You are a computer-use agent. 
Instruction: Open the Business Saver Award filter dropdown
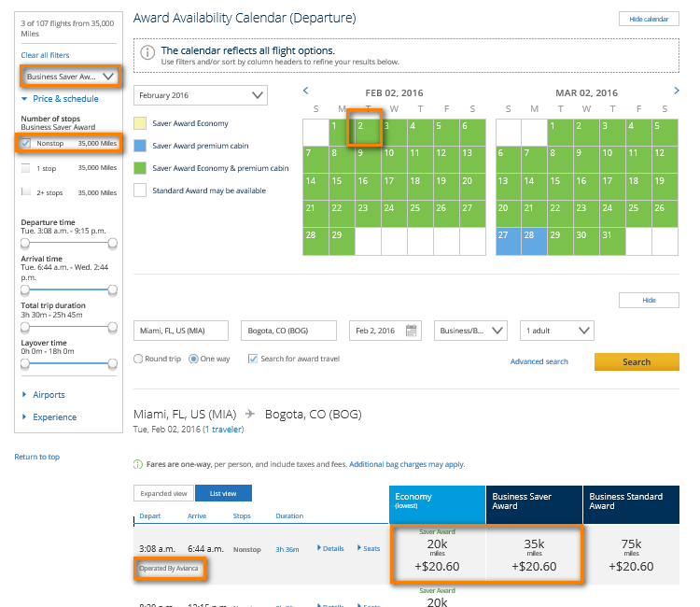coord(70,77)
